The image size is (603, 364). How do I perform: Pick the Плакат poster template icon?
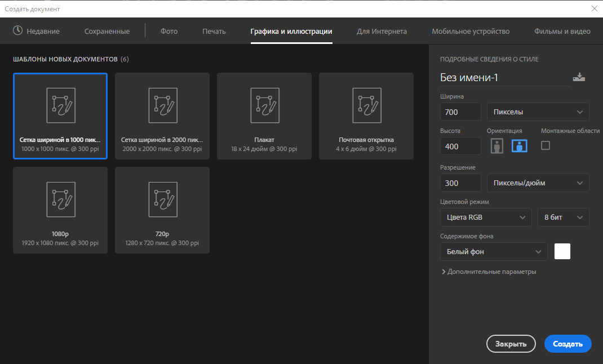pyautogui.click(x=264, y=105)
